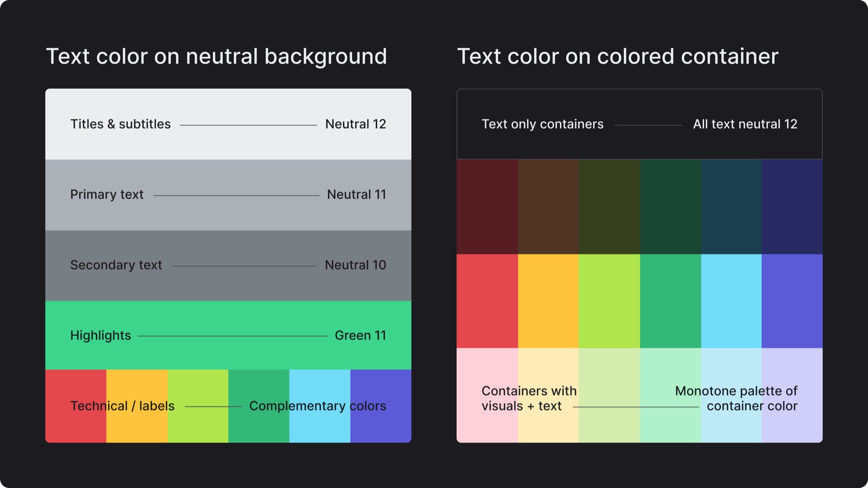868x488 pixels.
Task: Select the 'Technical / labels' text
Action: pos(122,406)
